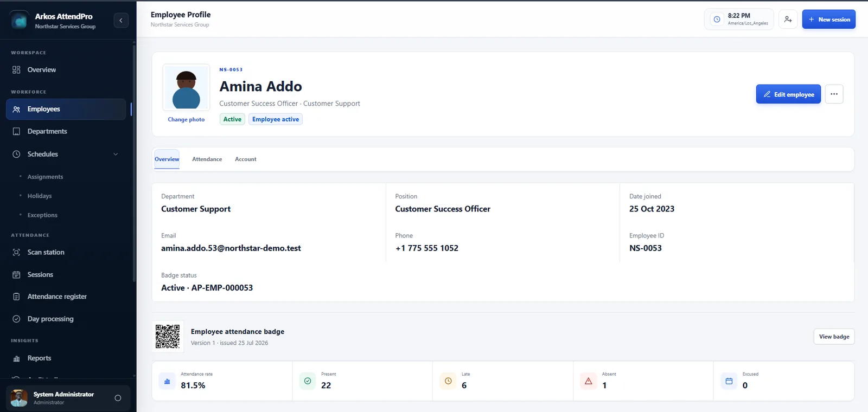Screen dimensions: 868x412
Task: Click the phone number +1 775 555 1052
Action: pyautogui.click(x=427, y=248)
